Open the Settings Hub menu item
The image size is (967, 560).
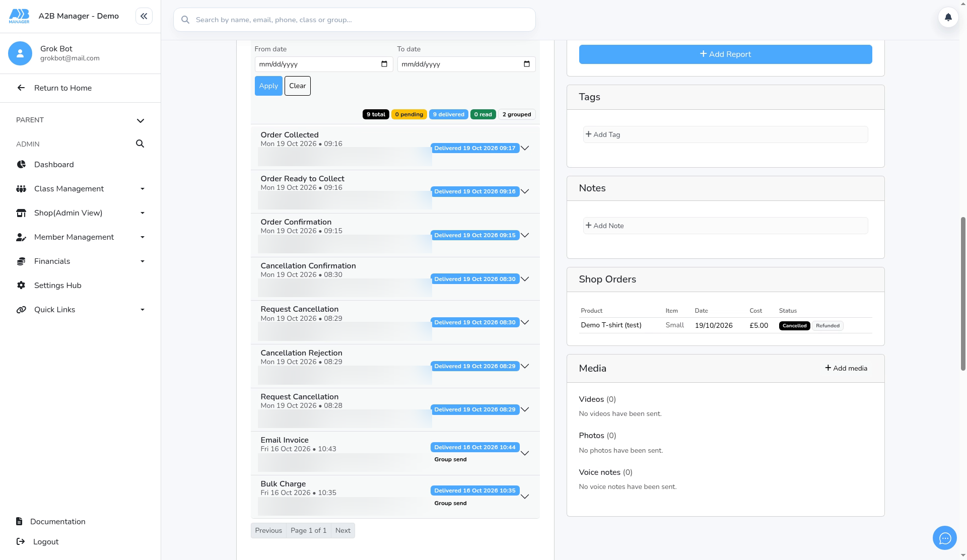[x=81, y=286]
